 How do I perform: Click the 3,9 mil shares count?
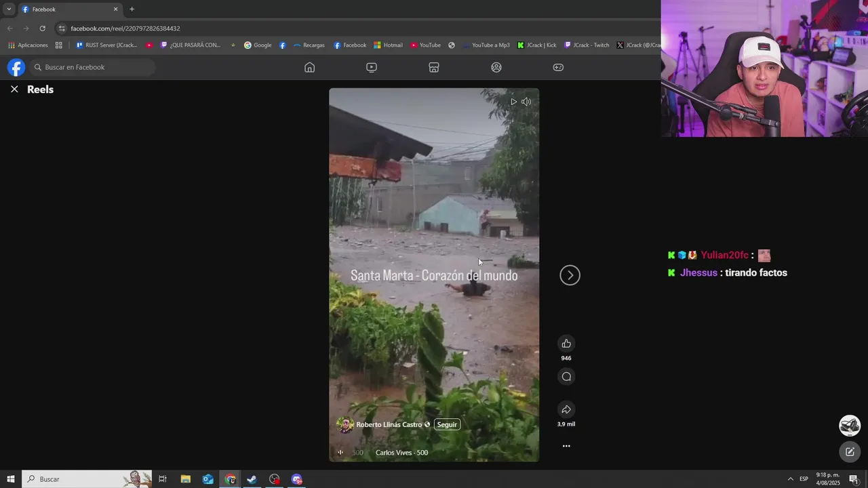tap(566, 424)
